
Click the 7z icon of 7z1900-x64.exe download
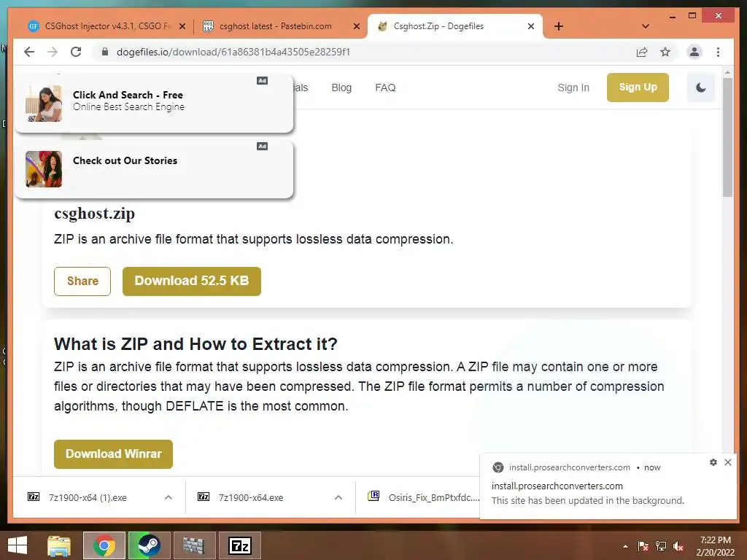[204, 497]
